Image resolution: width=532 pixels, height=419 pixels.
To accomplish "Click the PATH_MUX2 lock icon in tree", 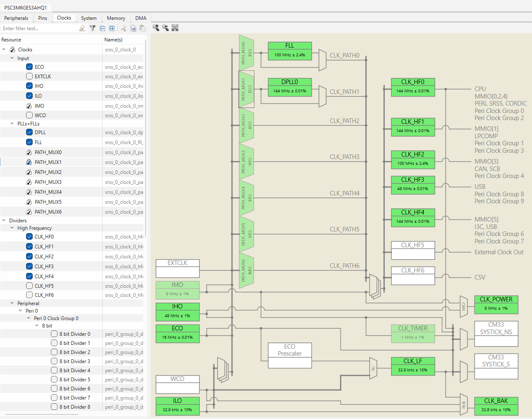I will (x=29, y=172).
